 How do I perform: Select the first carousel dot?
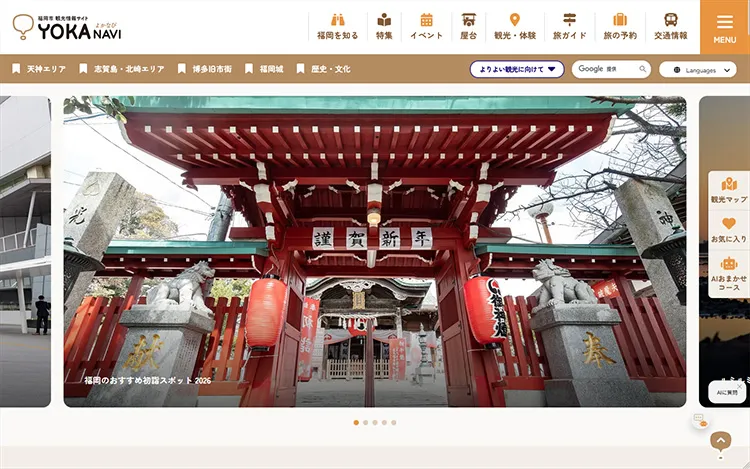[356, 423]
